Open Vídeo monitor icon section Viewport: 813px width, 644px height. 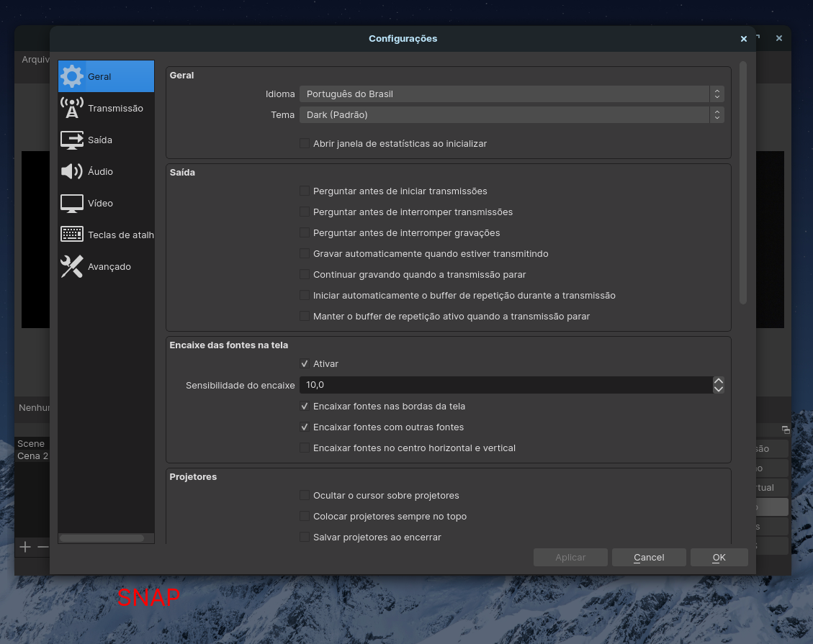(71, 203)
